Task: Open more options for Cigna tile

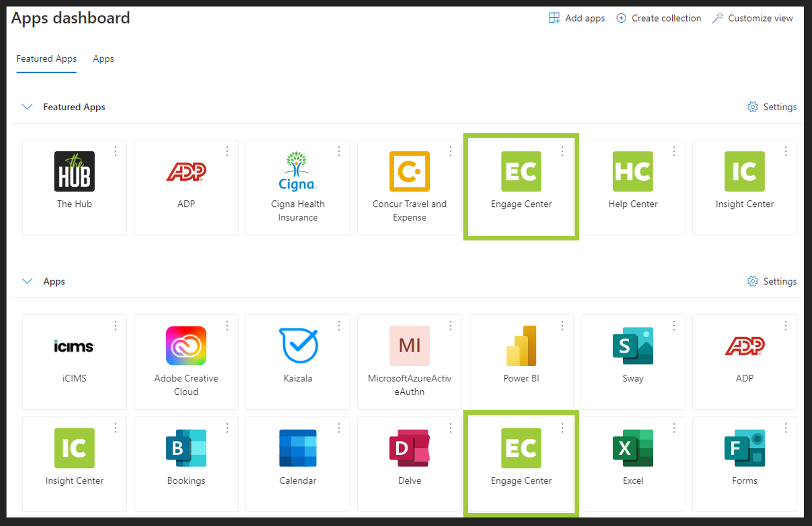Action: coord(339,151)
